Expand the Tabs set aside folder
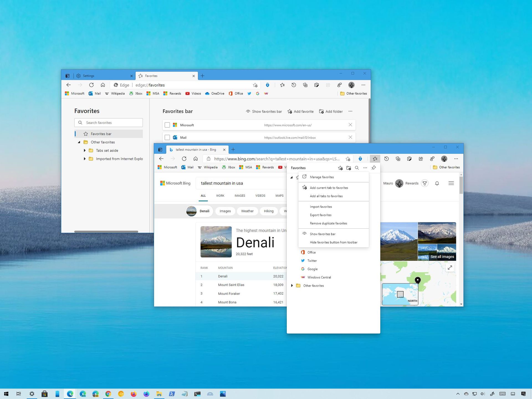 click(85, 150)
